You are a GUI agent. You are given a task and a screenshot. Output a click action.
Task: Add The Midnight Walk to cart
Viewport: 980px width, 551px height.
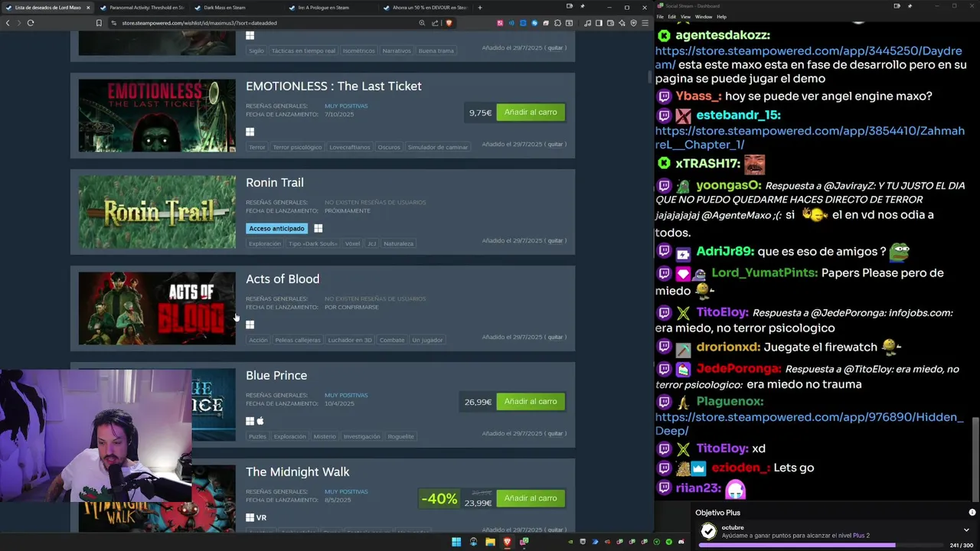[x=531, y=498]
